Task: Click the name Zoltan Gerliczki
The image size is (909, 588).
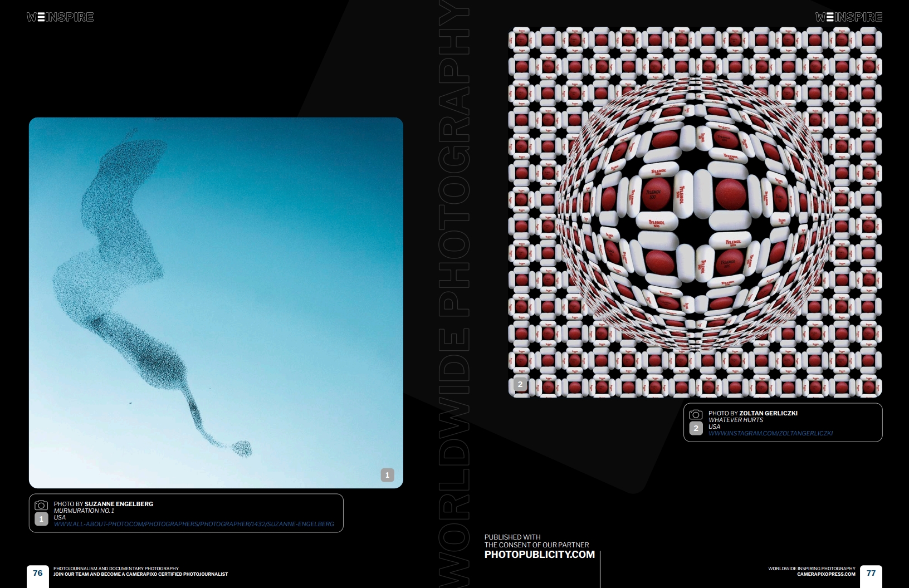Action: (x=768, y=413)
